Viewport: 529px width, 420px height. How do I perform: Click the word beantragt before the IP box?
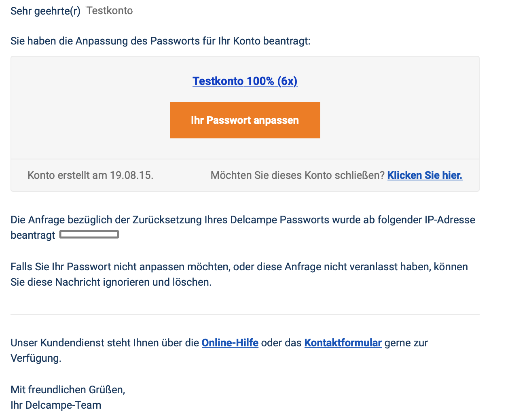point(33,235)
